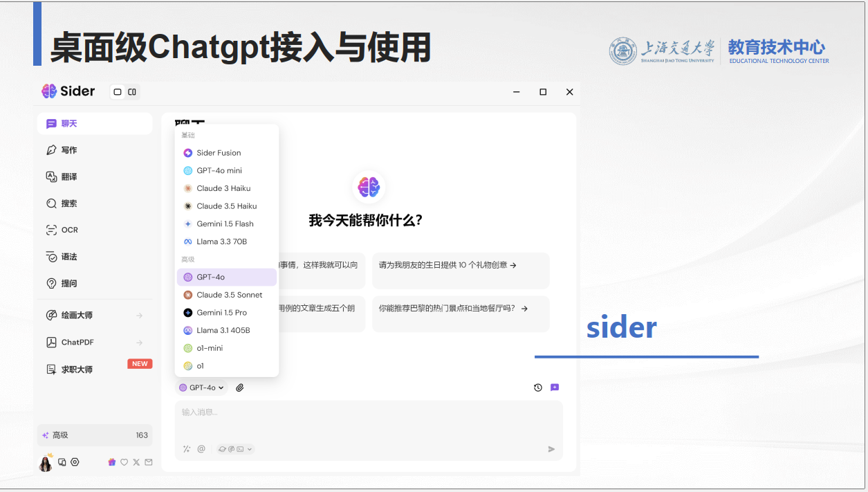Select Claude 3.5 Sonnet model

228,294
